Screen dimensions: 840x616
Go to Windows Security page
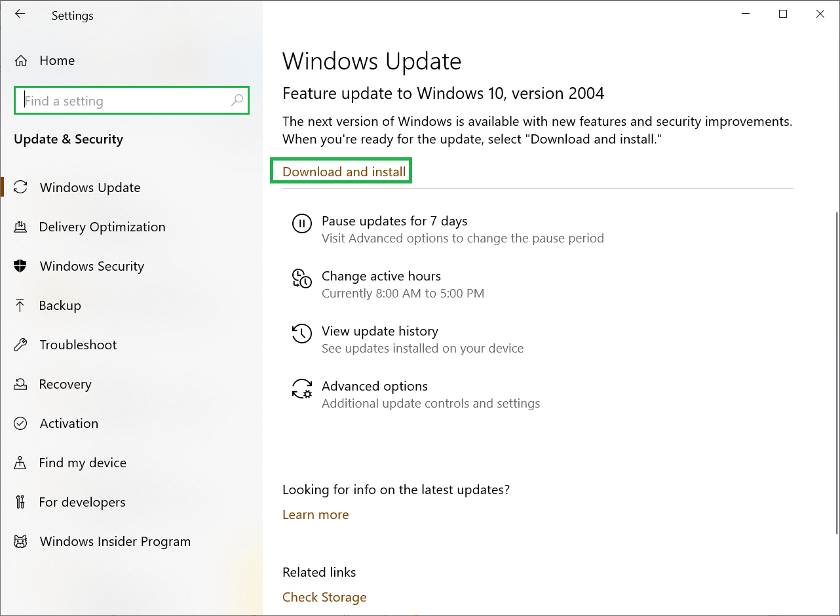92,266
